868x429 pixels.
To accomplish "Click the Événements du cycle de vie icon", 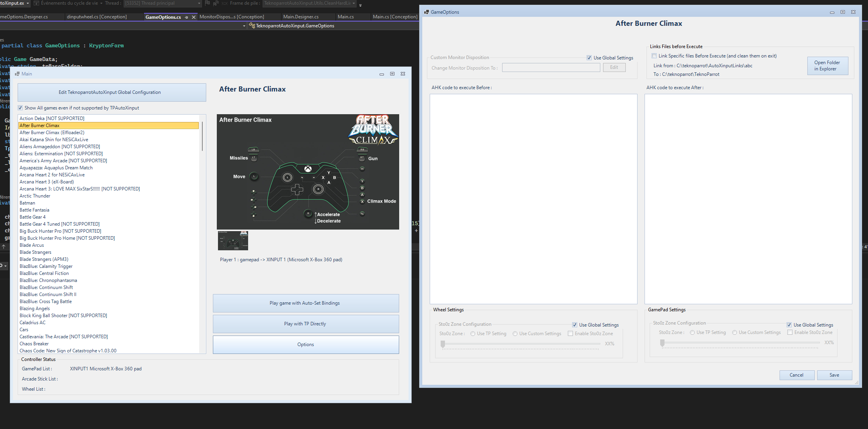I will point(36,3).
